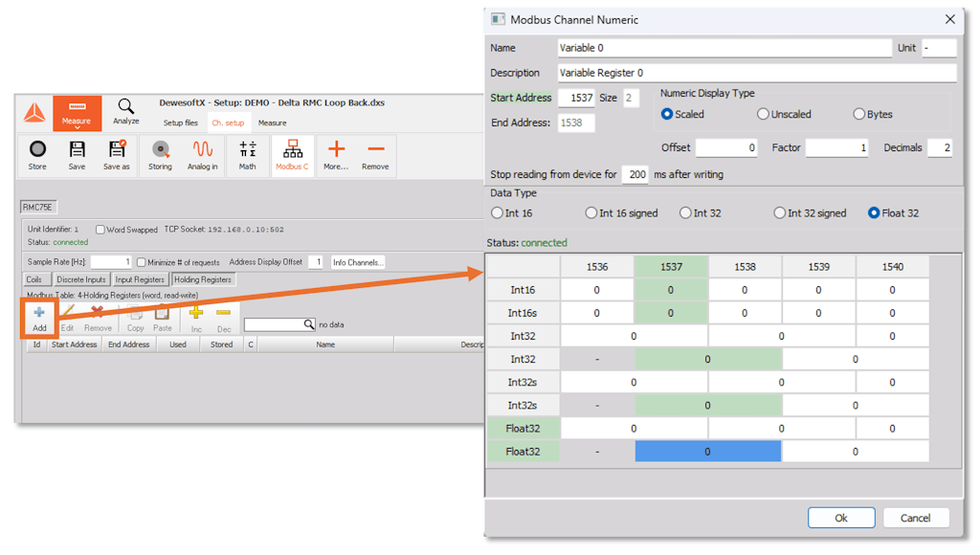This screenshot has width=980, height=555.
Task: Open the Measure mode button
Action: pyautogui.click(x=77, y=113)
